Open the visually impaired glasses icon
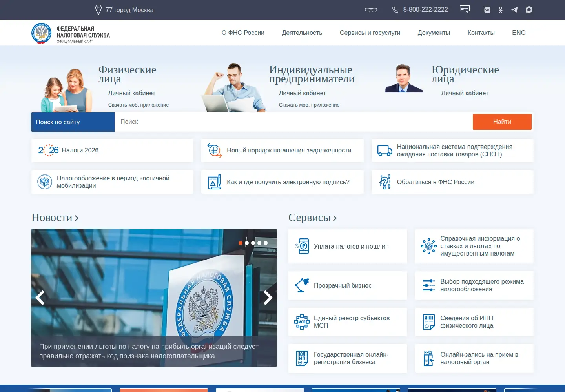This screenshot has width=565, height=392. click(x=371, y=10)
